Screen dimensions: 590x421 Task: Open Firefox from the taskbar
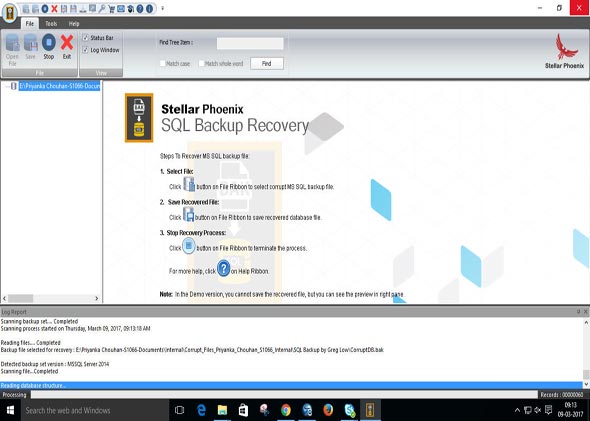pyautogui.click(x=328, y=410)
